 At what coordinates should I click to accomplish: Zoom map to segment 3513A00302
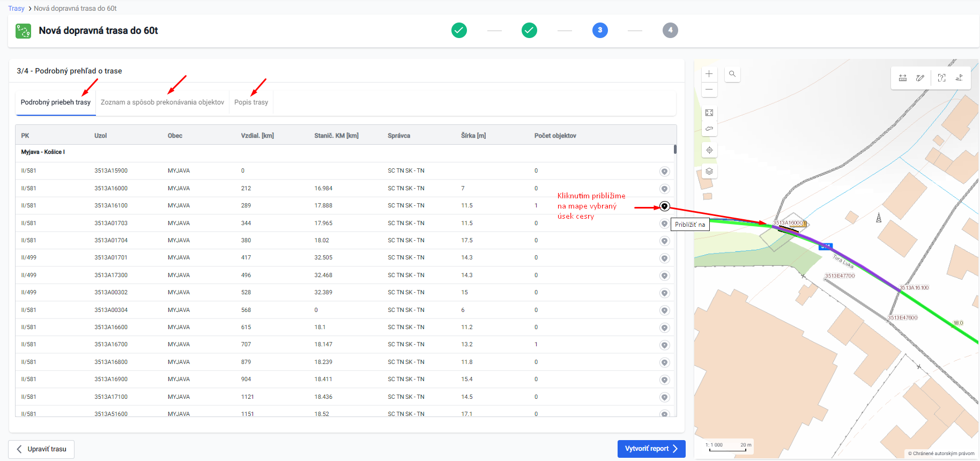coord(664,293)
